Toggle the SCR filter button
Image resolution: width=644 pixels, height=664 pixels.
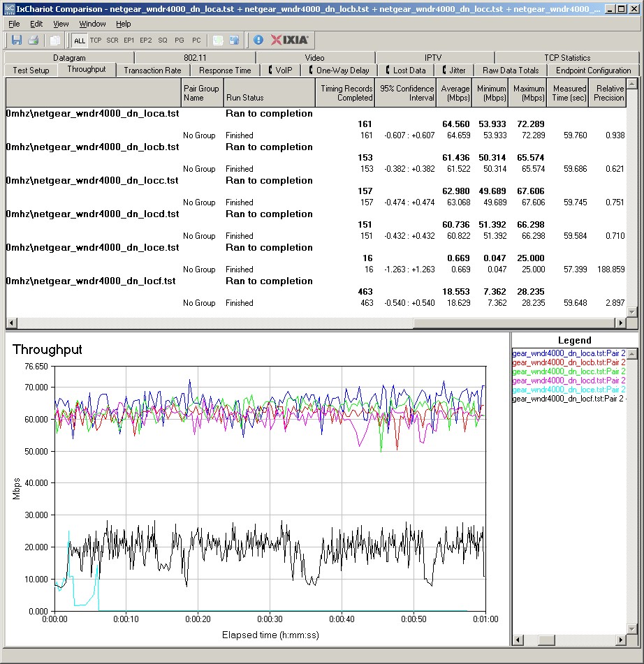point(112,40)
